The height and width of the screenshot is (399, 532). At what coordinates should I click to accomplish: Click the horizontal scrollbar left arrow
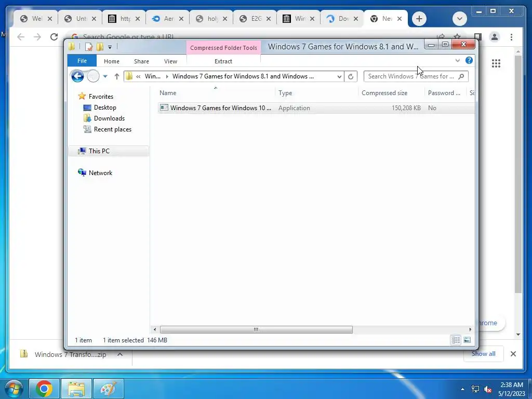[155, 329]
